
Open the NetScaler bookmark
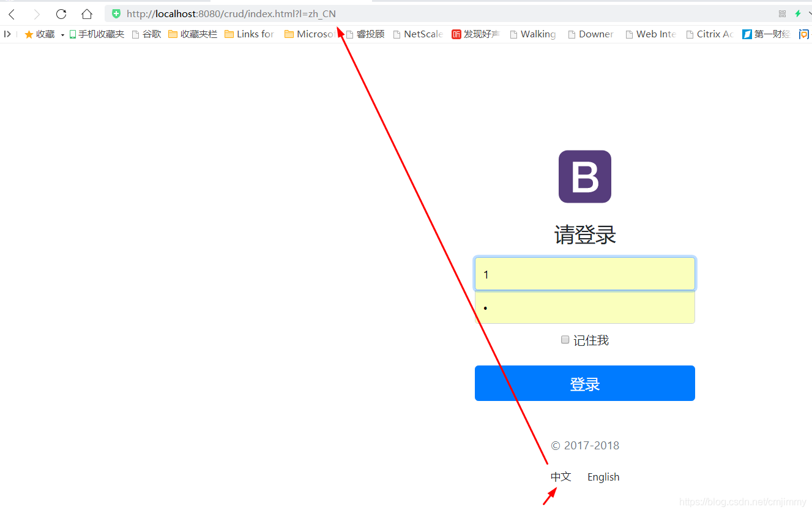[x=418, y=34]
